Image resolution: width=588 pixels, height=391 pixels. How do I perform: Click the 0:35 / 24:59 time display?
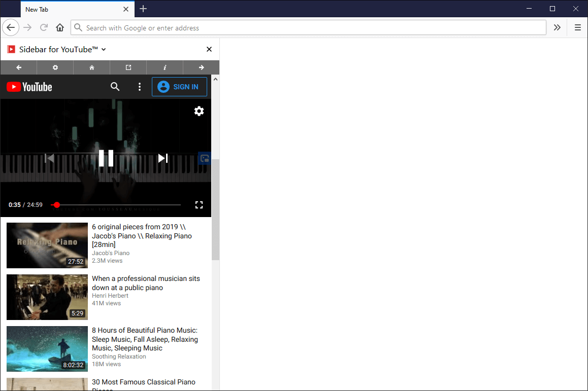coord(25,205)
